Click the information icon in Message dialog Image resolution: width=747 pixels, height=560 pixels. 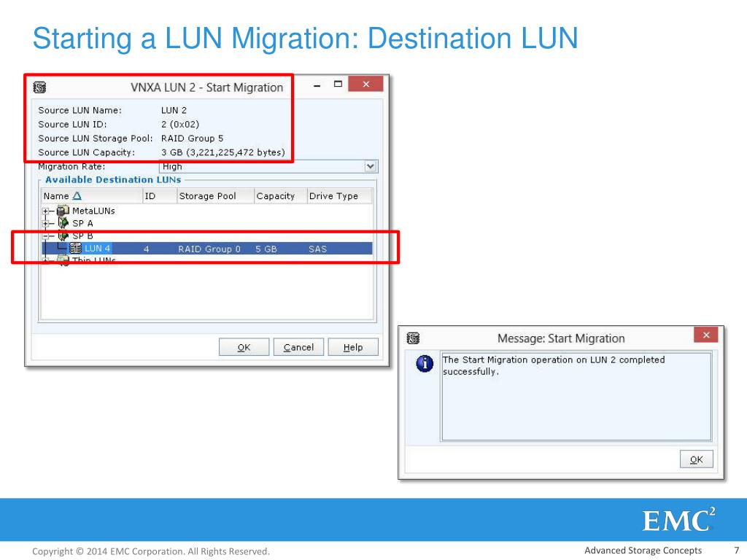pos(425,363)
